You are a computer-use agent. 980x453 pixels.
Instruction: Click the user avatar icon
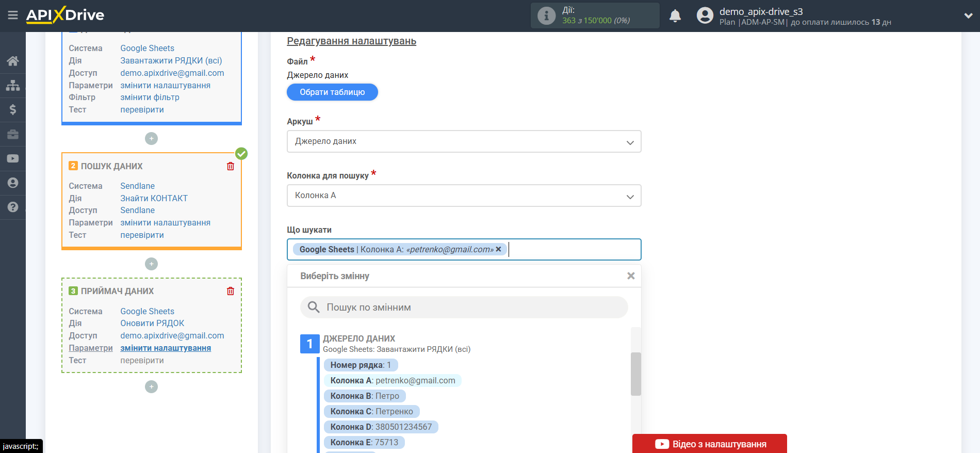(x=705, y=15)
